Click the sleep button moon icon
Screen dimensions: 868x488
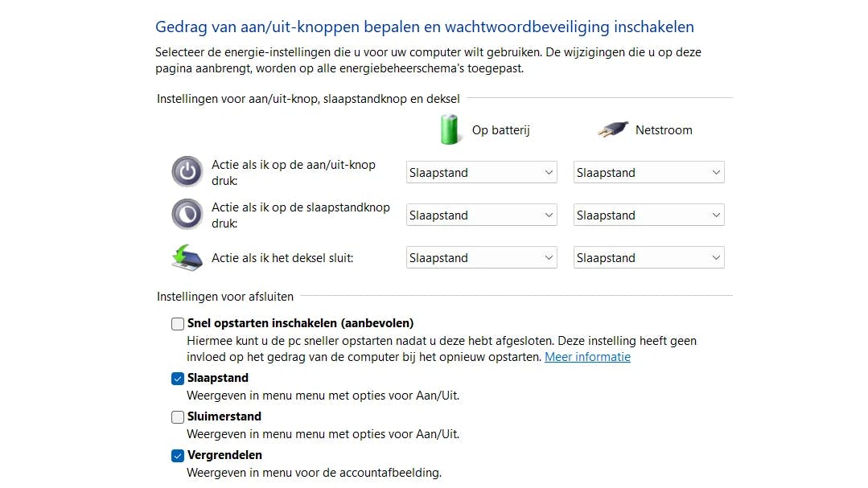click(187, 214)
